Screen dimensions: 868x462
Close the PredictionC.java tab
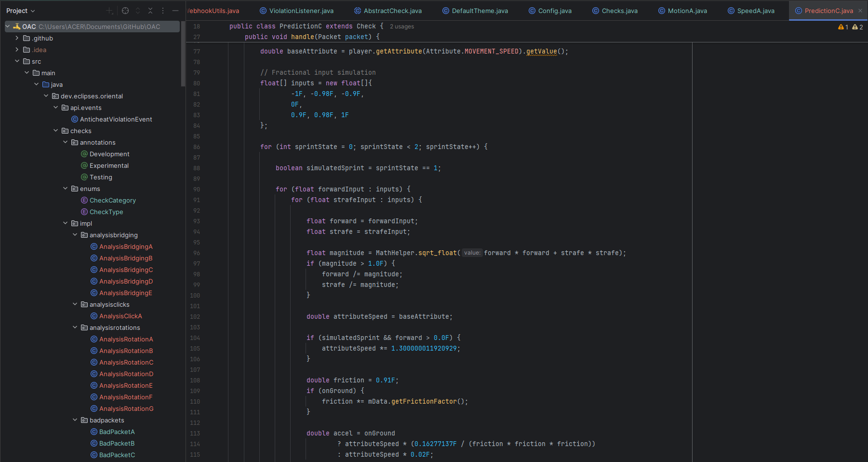pos(860,11)
